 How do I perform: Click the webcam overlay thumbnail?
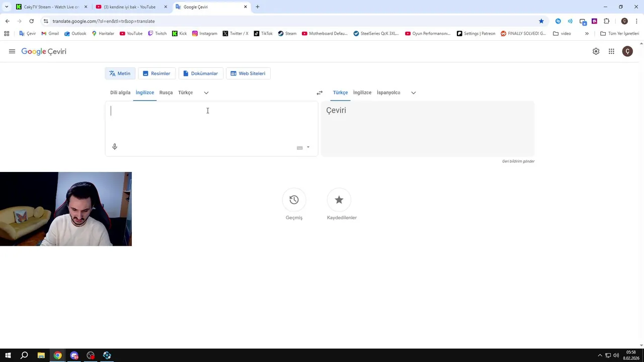click(x=66, y=209)
